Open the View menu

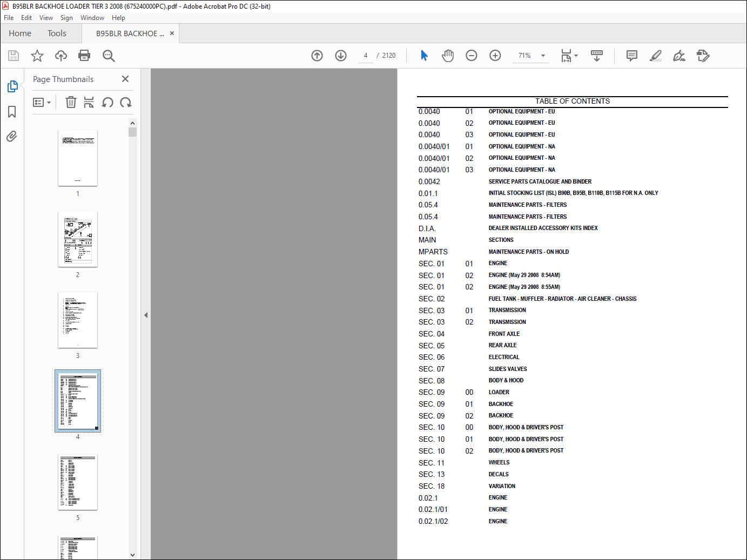point(46,18)
